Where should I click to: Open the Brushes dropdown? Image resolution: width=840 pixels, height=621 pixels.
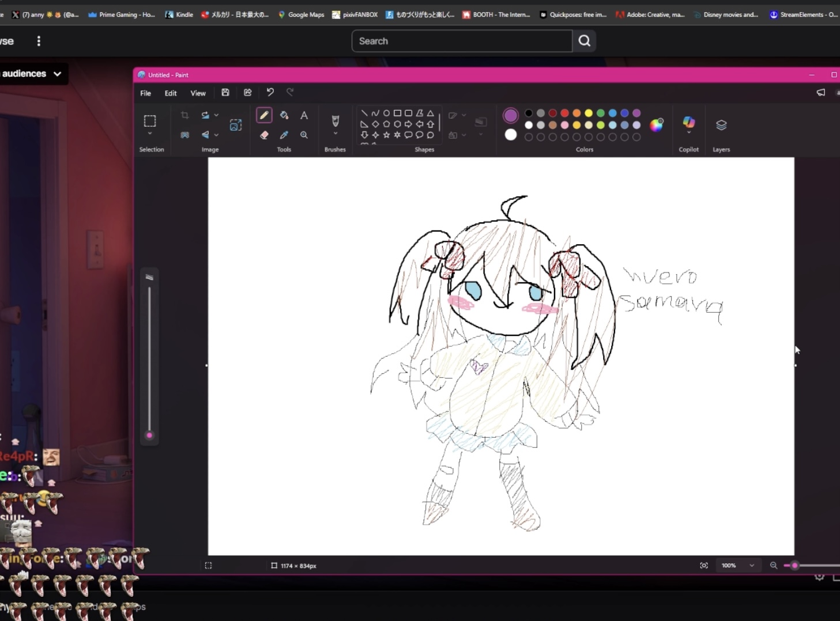coord(335,134)
